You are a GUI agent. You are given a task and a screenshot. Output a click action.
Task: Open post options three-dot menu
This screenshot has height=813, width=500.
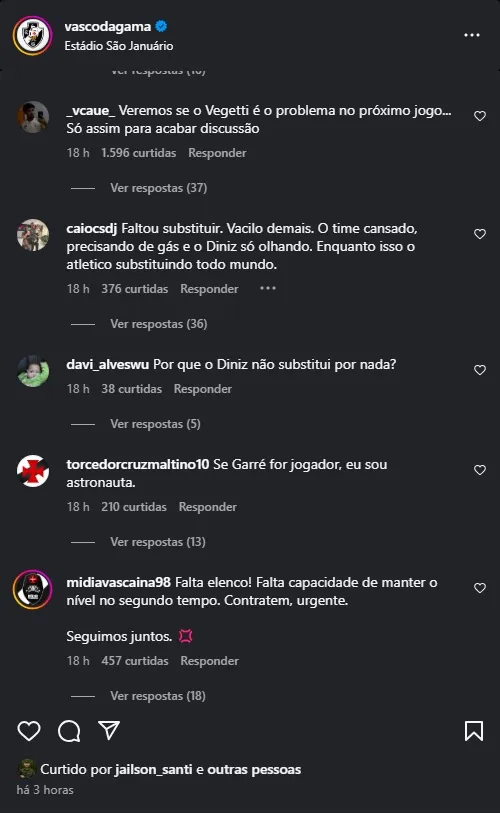pos(471,35)
